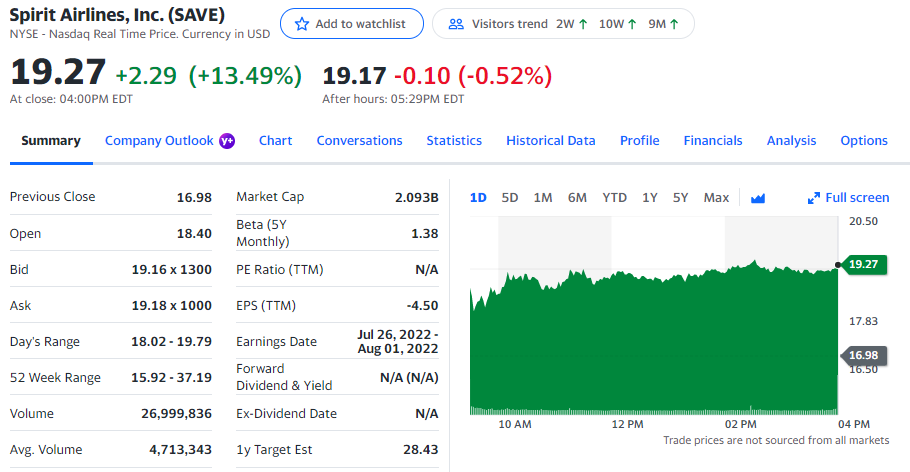Click the 9M upward trend arrow
Viewport: 910px width, 472px height.
(x=674, y=24)
